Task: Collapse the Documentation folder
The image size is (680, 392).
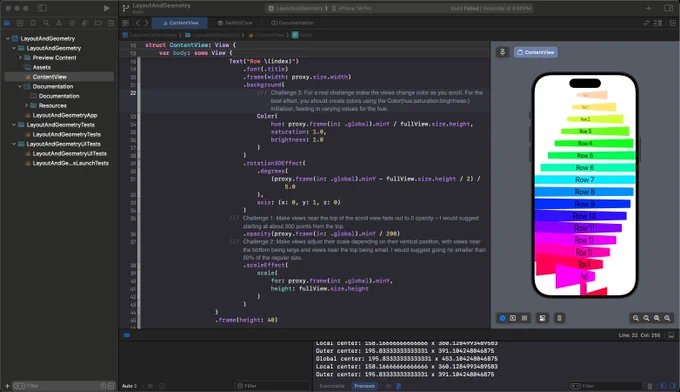Action: click(20, 86)
